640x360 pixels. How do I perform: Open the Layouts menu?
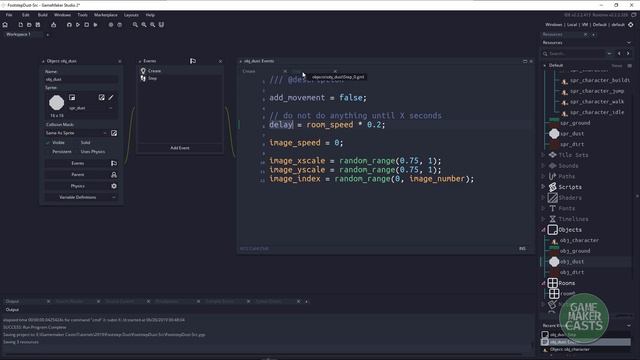pyautogui.click(x=131, y=15)
